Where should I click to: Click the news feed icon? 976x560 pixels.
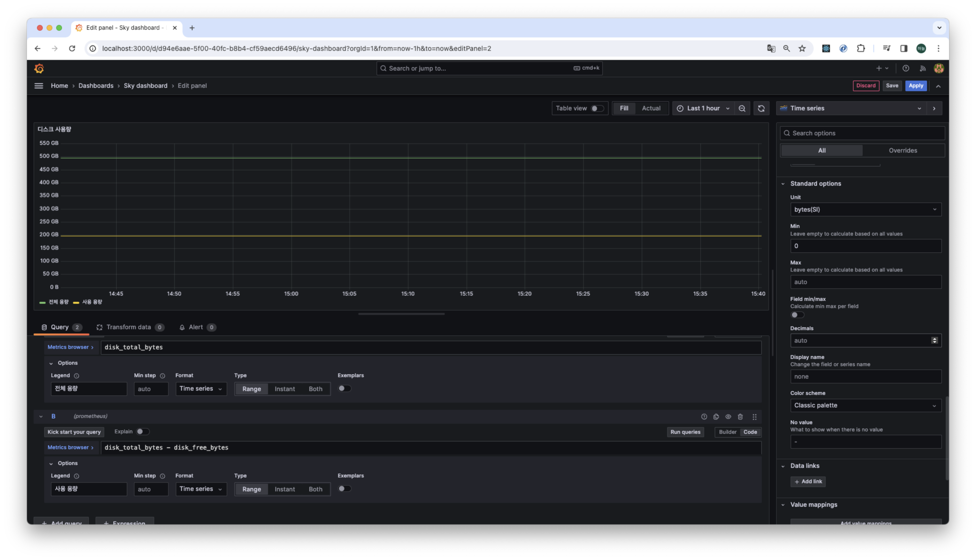922,68
